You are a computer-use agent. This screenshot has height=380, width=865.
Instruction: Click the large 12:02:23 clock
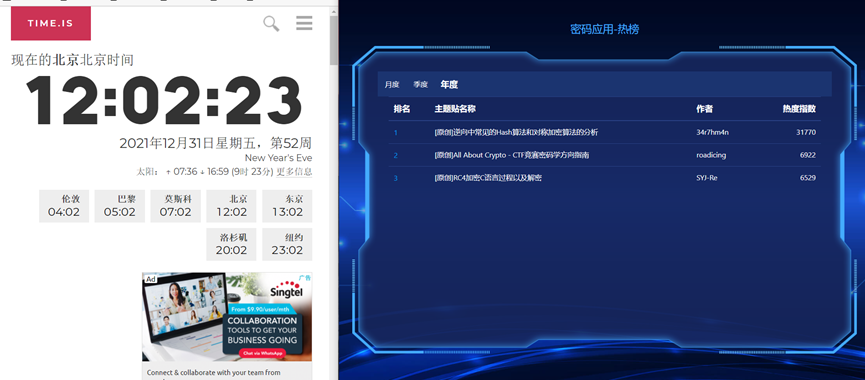[x=164, y=101]
